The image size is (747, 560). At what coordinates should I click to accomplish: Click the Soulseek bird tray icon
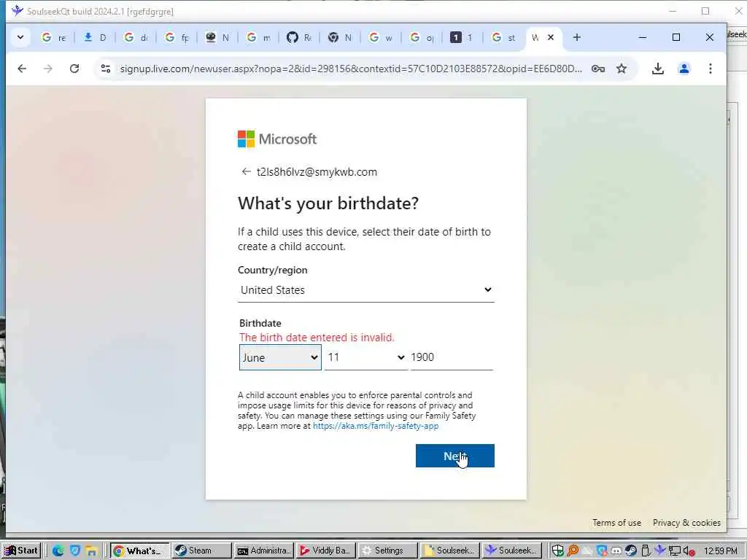(x=659, y=551)
